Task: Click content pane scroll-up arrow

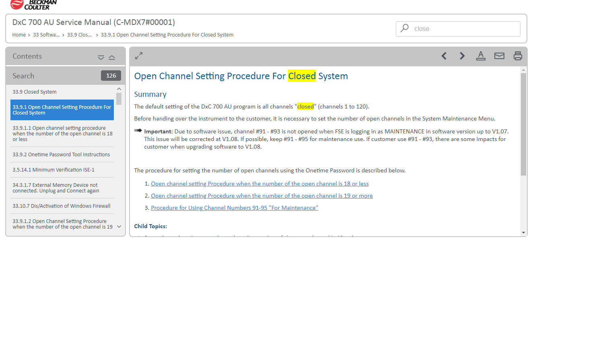Action: tap(523, 70)
